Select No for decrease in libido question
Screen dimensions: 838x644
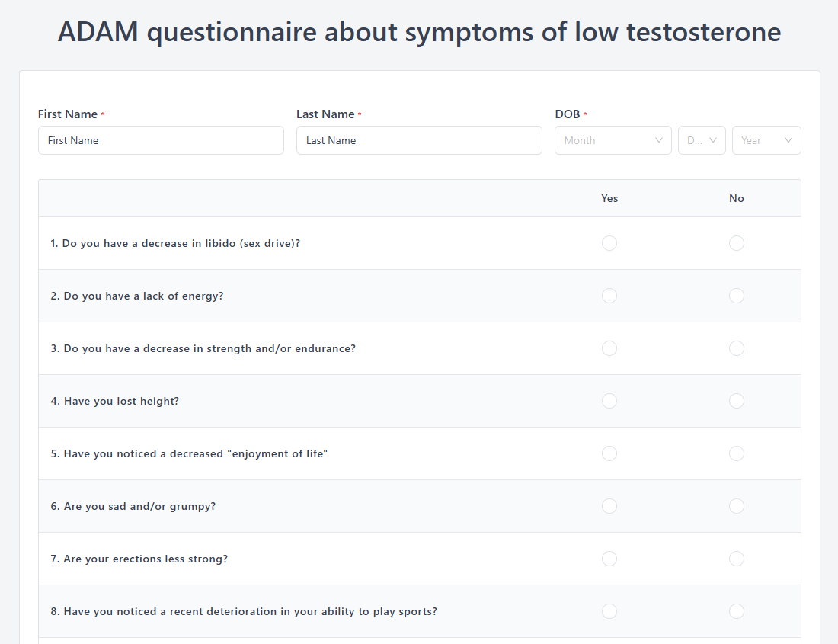737,243
